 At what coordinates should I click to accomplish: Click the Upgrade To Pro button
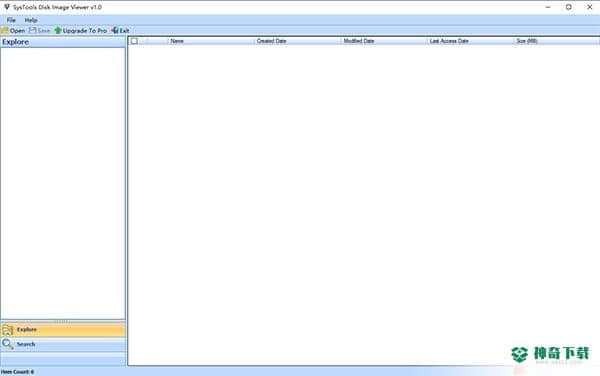pyautogui.click(x=81, y=31)
